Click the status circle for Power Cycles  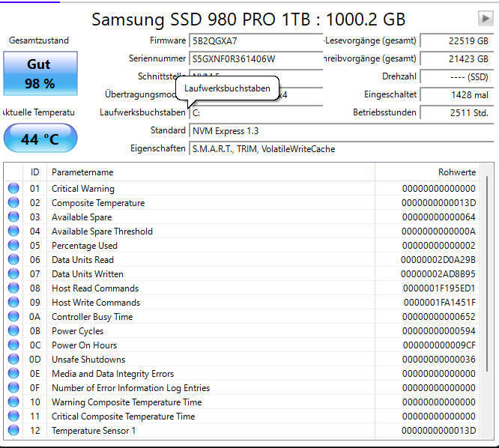13,331
